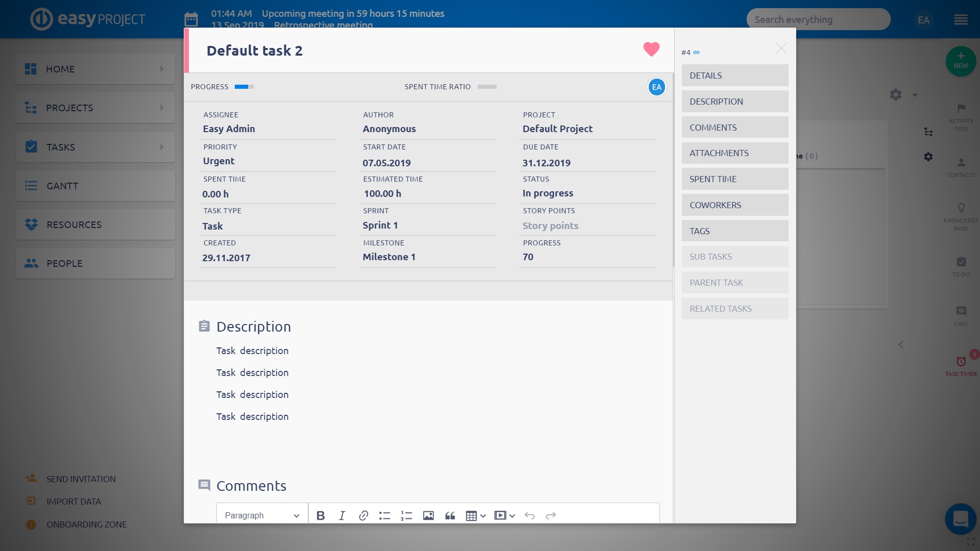Image resolution: width=980 pixels, height=551 pixels.
Task: Jump to Attachments section
Action: (x=734, y=153)
